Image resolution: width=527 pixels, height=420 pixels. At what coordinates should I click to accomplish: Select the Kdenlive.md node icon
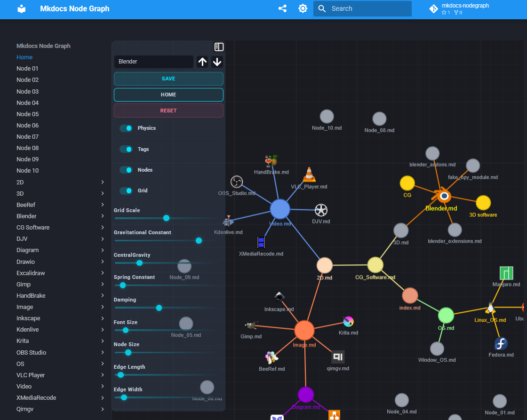click(228, 222)
